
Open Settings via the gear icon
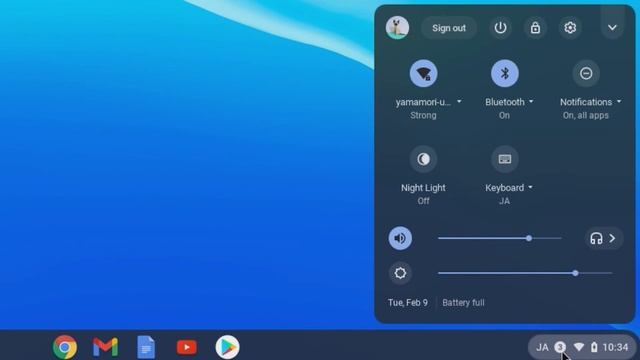pos(570,28)
